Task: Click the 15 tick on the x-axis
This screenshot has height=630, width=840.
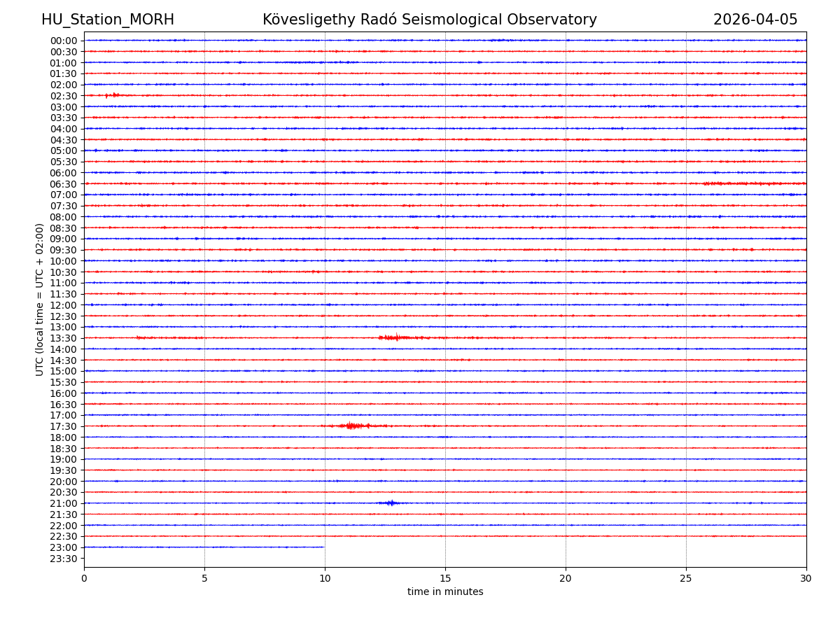Action: [445, 579]
